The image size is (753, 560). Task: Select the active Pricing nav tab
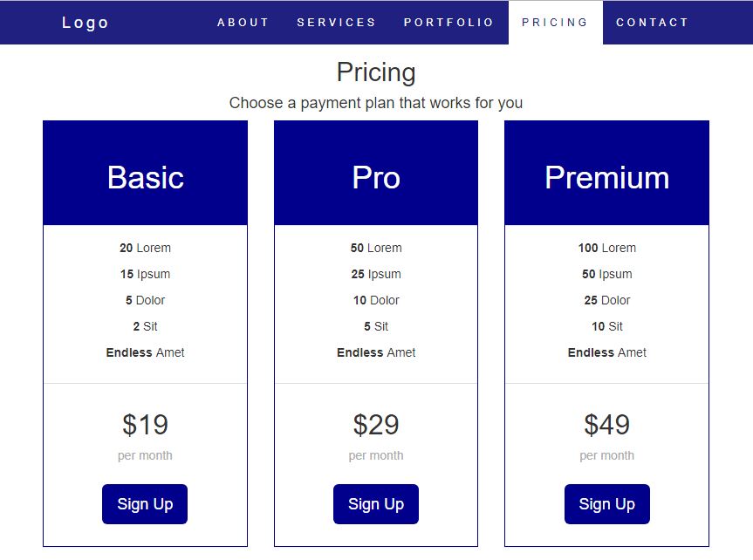[x=555, y=23]
